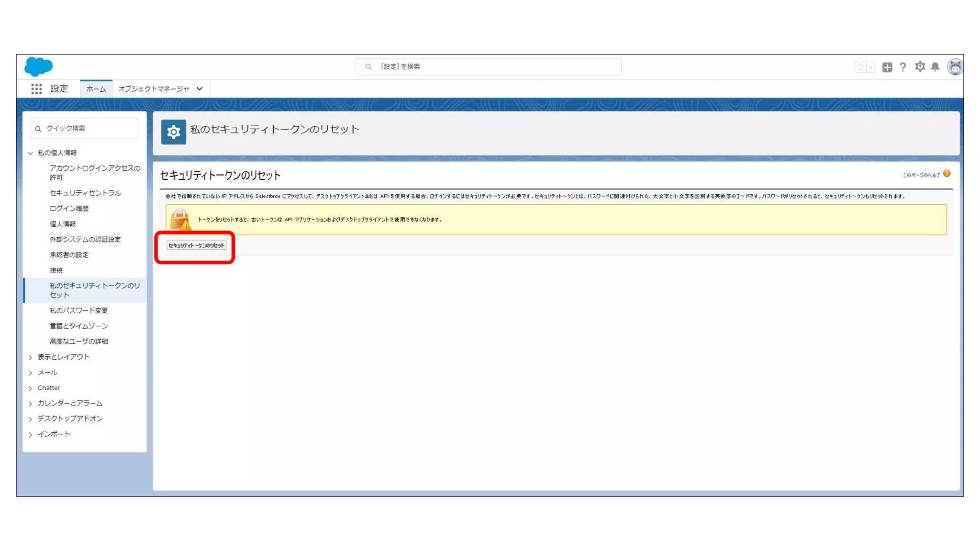Open the このページのヘルプ link
This screenshot has width=980, height=551.
point(921,175)
